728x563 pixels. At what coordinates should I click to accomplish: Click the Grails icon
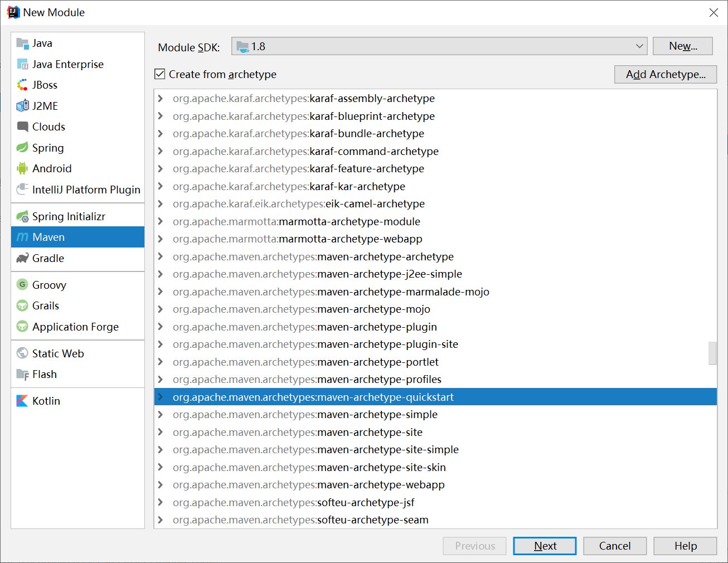click(22, 305)
